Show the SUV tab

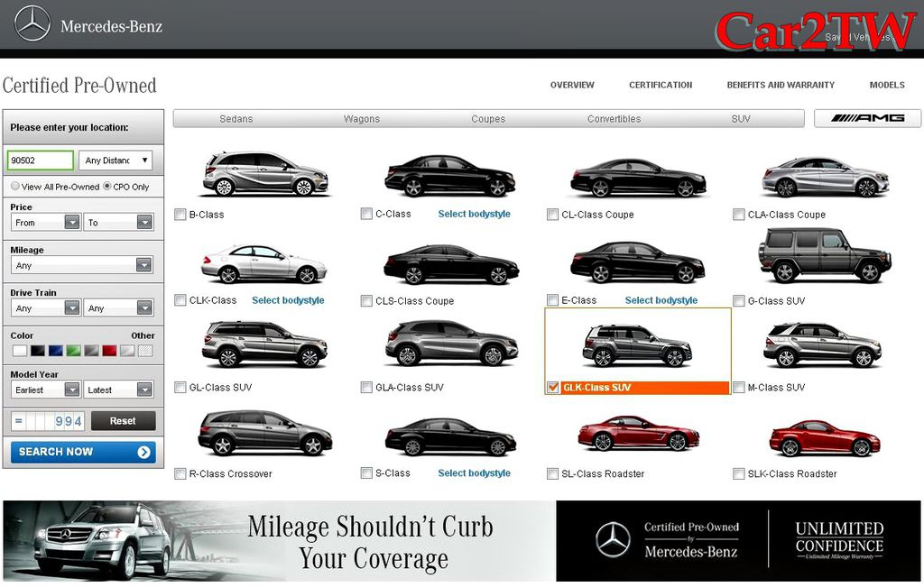click(741, 119)
